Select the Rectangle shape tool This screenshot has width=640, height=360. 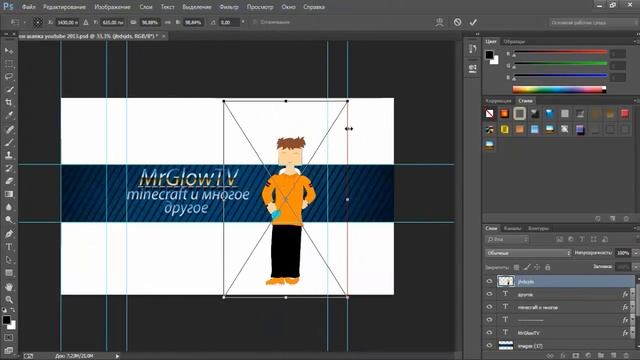[x=9, y=273]
